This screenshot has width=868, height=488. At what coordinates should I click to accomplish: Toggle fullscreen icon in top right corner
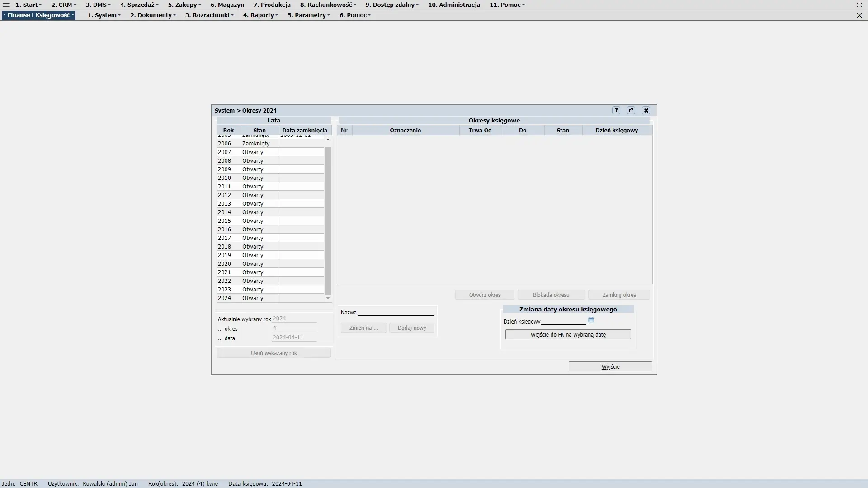click(x=859, y=5)
